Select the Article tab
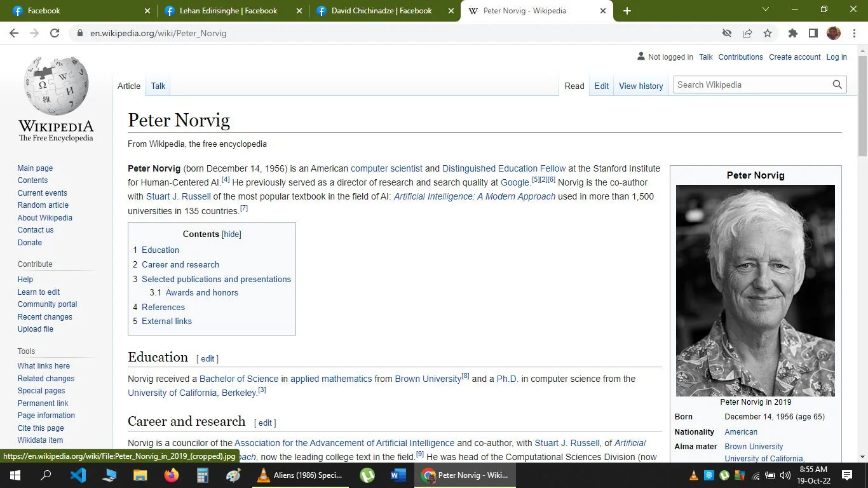 pos(129,86)
